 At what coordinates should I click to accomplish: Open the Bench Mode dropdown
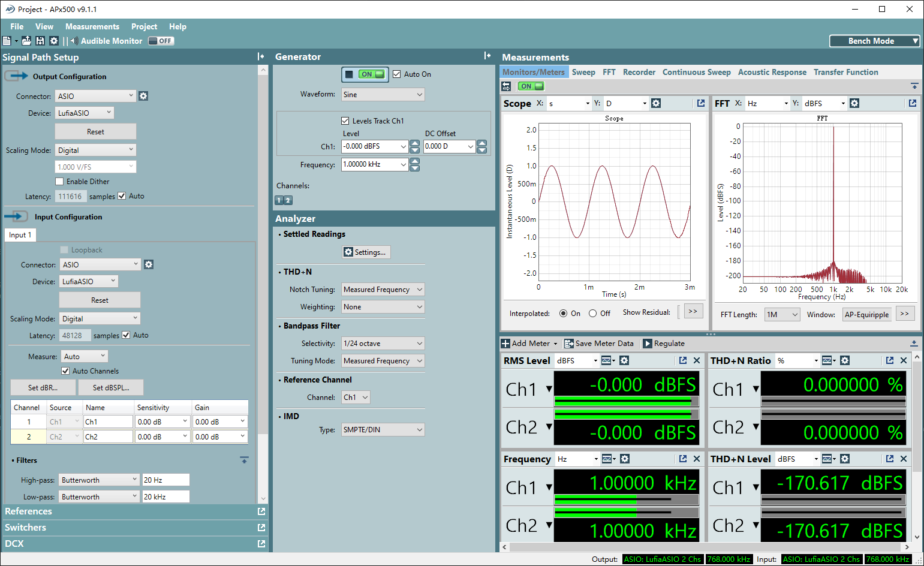click(x=874, y=41)
